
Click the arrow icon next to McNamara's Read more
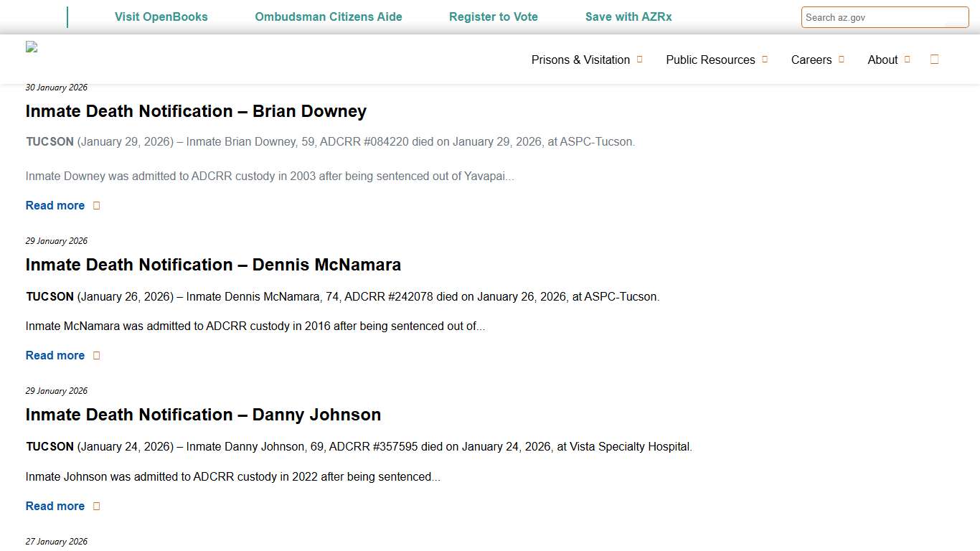click(98, 355)
